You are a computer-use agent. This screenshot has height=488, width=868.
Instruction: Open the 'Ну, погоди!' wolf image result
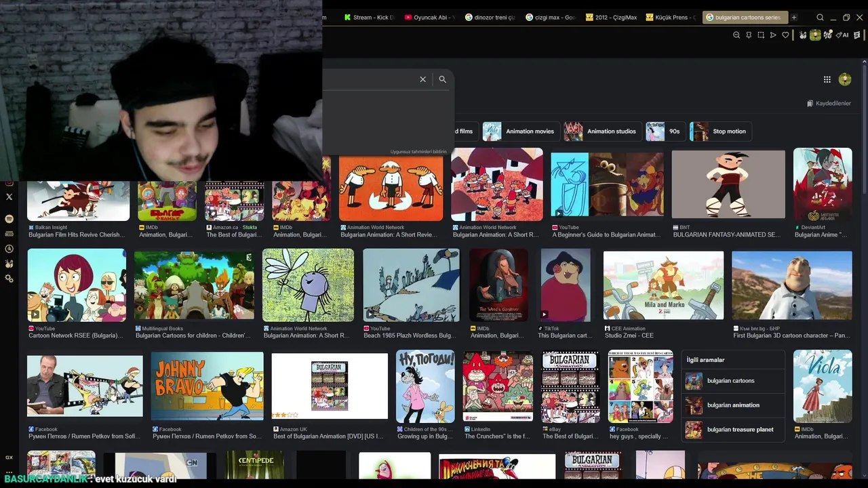click(x=425, y=386)
